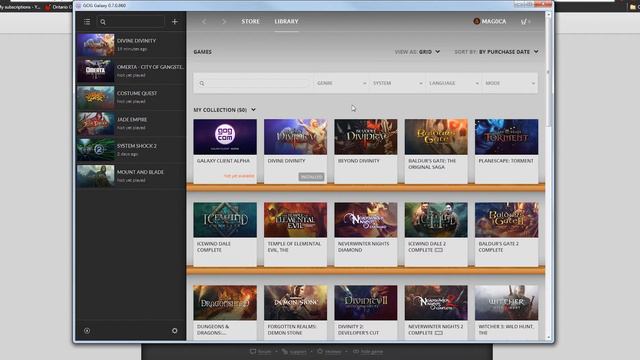
Task: Click the Magoca user avatar
Action: click(x=476, y=21)
